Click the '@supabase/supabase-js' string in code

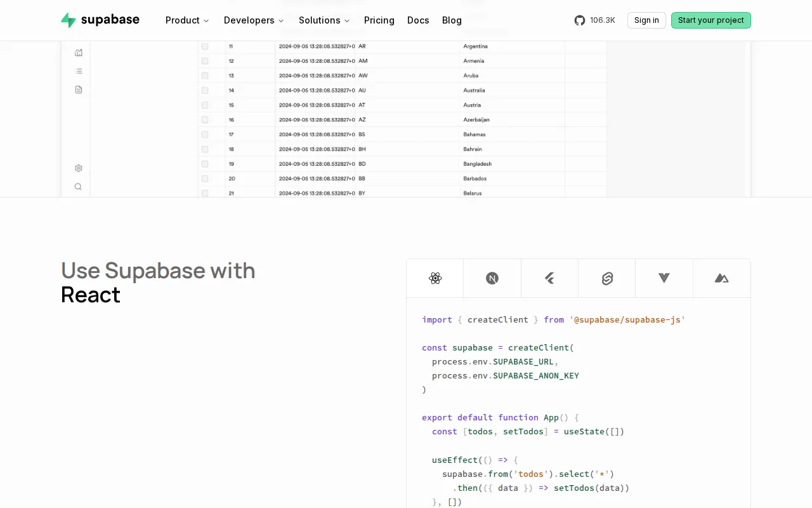coord(627,320)
